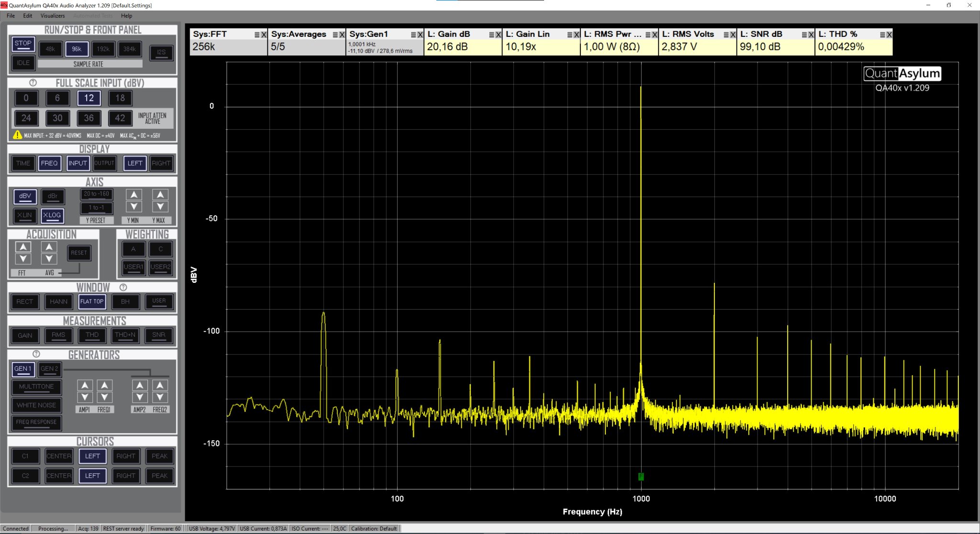This screenshot has height=534, width=980.
Task: Increase Y MIN with the up arrow
Action: click(134, 195)
